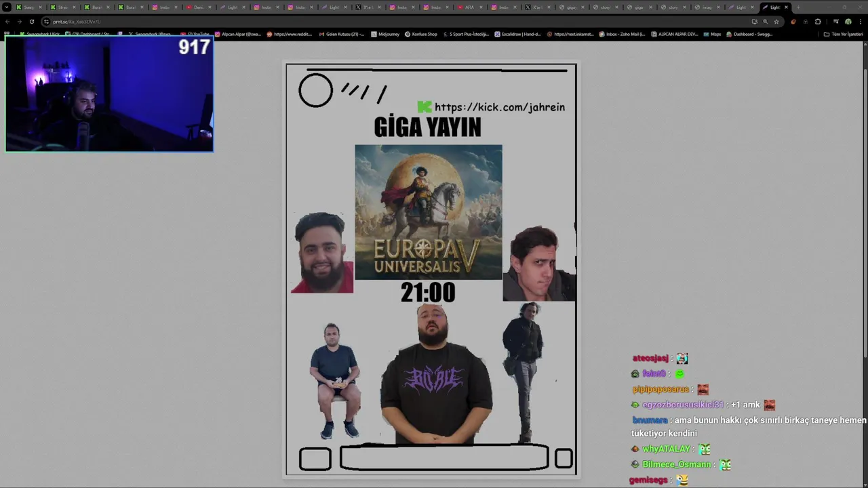Viewport: 868px width, 488px height.
Task: Select the active Lightshot tab
Action: coord(774,7)
